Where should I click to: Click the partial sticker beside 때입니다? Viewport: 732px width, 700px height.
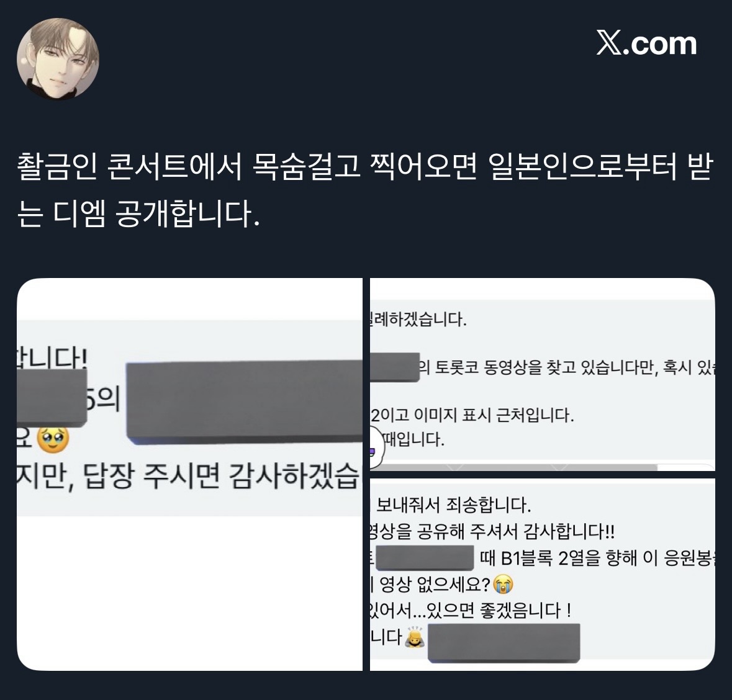[x=377, y=447]
